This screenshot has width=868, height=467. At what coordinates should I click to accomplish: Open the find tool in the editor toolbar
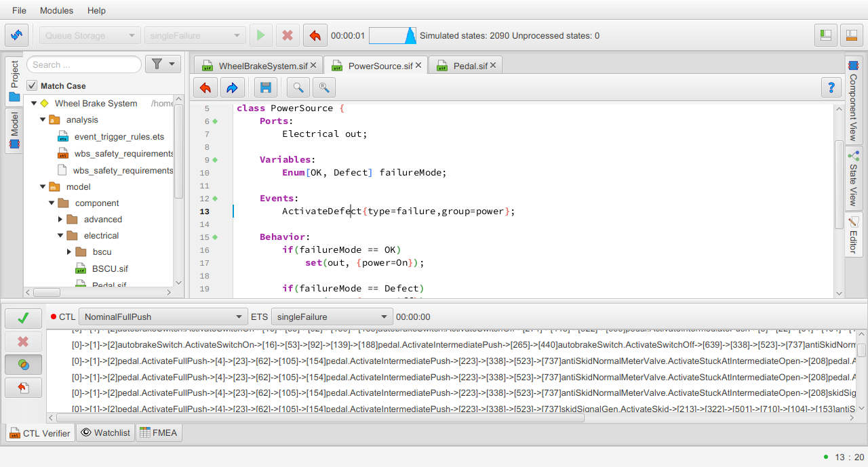(x=298, y=87)
